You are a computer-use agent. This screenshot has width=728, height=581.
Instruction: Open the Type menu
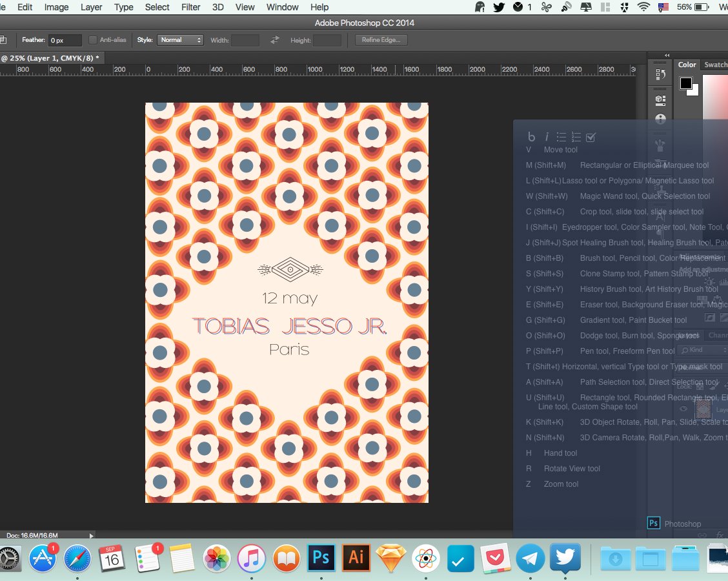123,7
